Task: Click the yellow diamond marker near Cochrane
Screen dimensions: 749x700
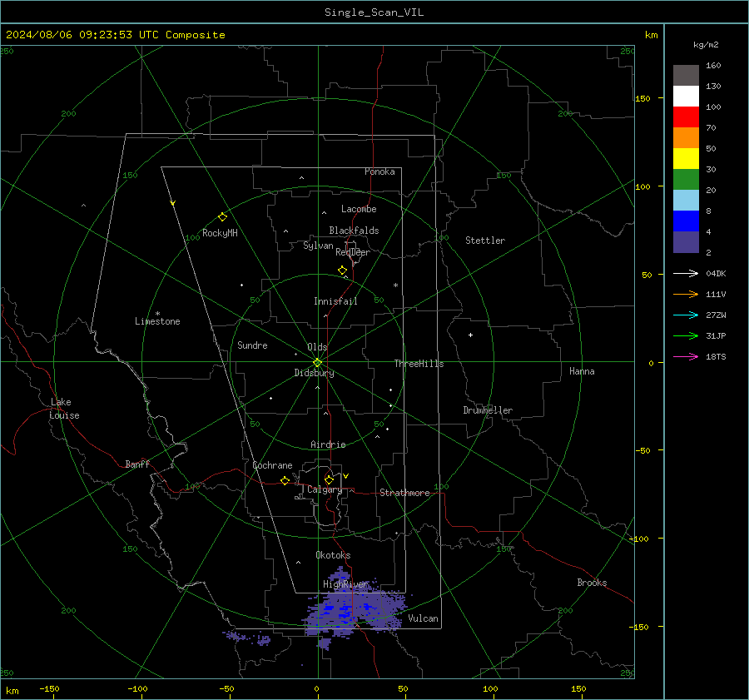Action: [x=285, y=480]
